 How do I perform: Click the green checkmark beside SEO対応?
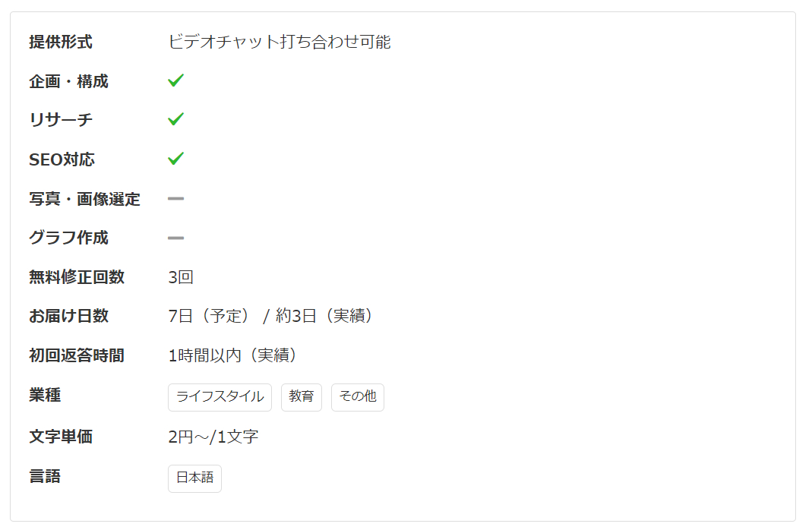point(175,159)
